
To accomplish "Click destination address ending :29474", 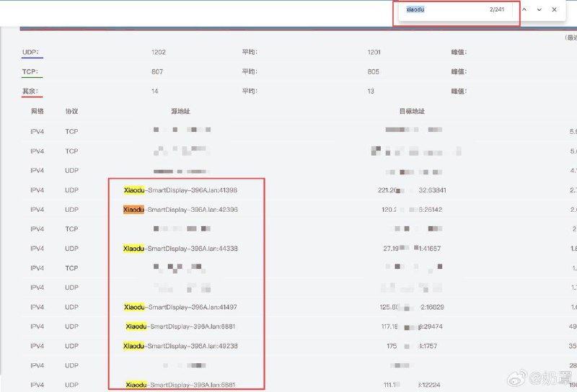I will pyautogui.click(x=412, y=326).
